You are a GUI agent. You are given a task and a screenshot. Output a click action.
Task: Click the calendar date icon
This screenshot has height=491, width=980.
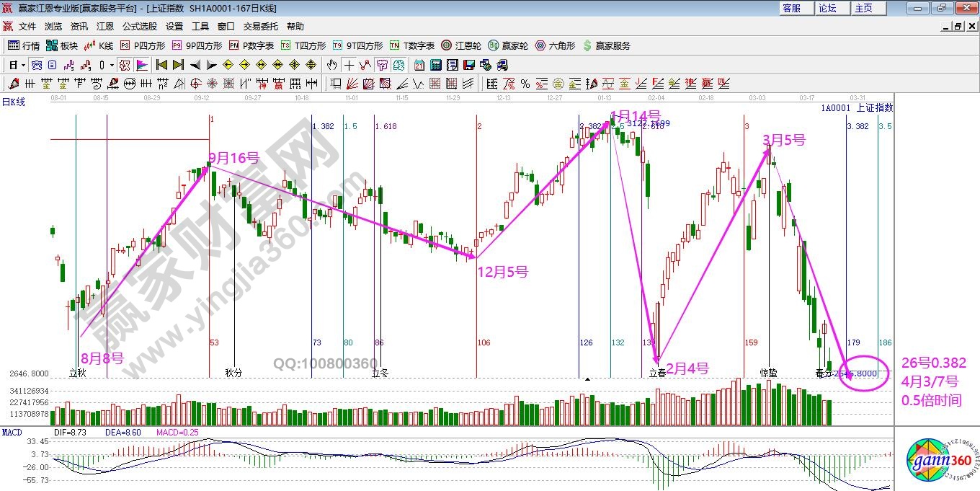point(419,65)
